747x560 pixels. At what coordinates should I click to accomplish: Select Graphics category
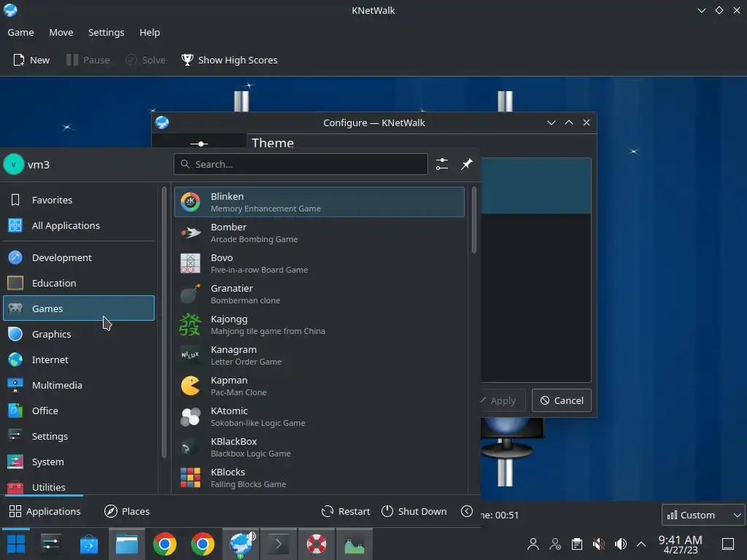(79, 334)
